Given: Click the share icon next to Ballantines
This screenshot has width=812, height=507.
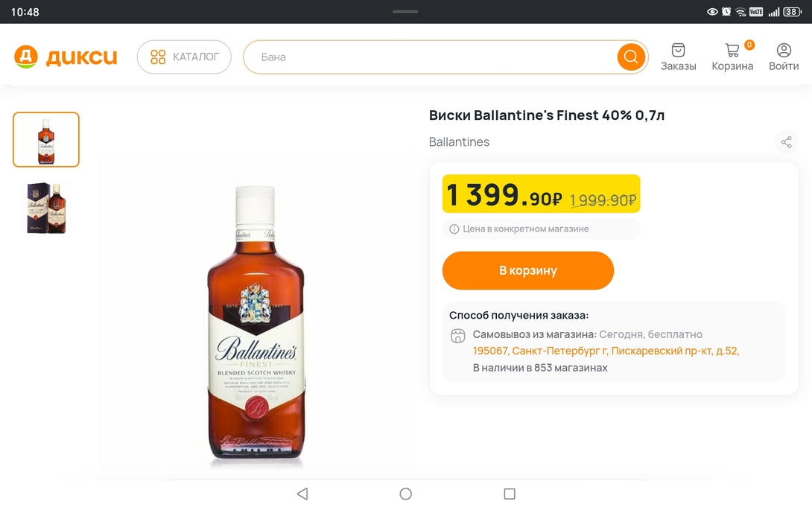Looking at the screenshot, I should [786, 142].
